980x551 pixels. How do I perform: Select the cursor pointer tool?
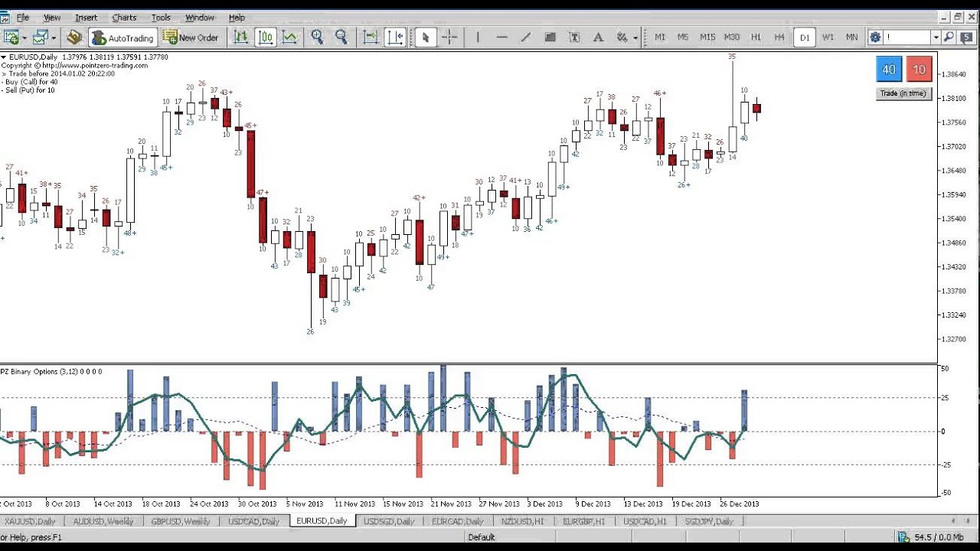(426, 37)
